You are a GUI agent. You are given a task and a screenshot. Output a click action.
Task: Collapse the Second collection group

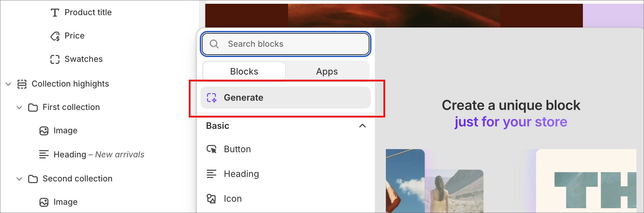tap(20, 179)
